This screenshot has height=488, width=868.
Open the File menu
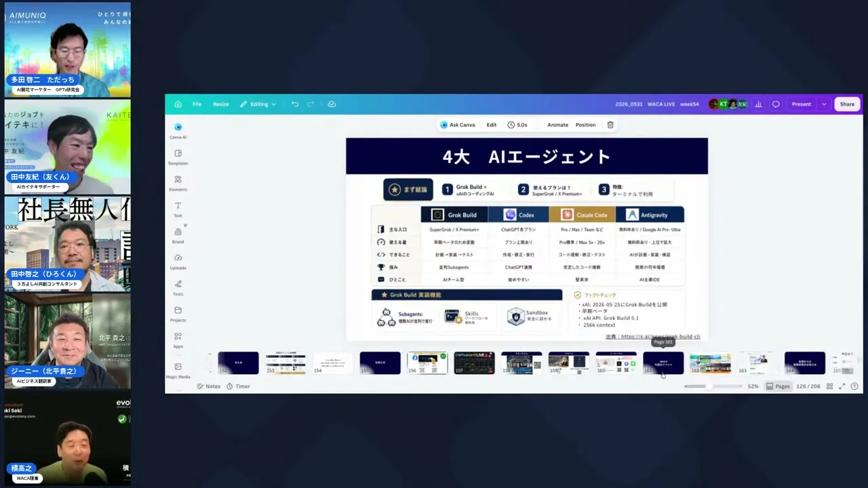(197, 104)
